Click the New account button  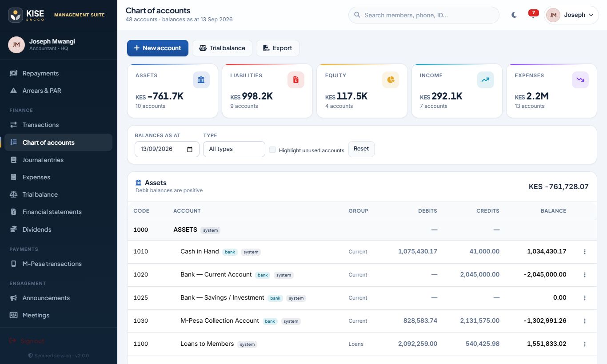click(x=158, y=48)
